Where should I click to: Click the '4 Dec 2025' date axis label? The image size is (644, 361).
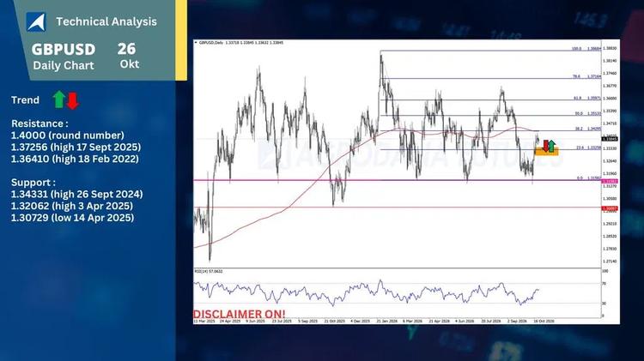point(360,322)
